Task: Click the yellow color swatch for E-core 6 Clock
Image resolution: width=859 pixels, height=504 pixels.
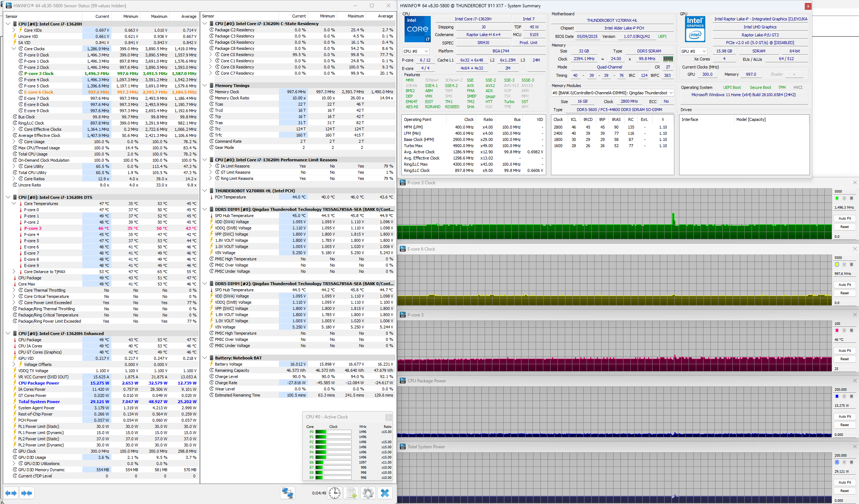Action: (x=837, y=264)
